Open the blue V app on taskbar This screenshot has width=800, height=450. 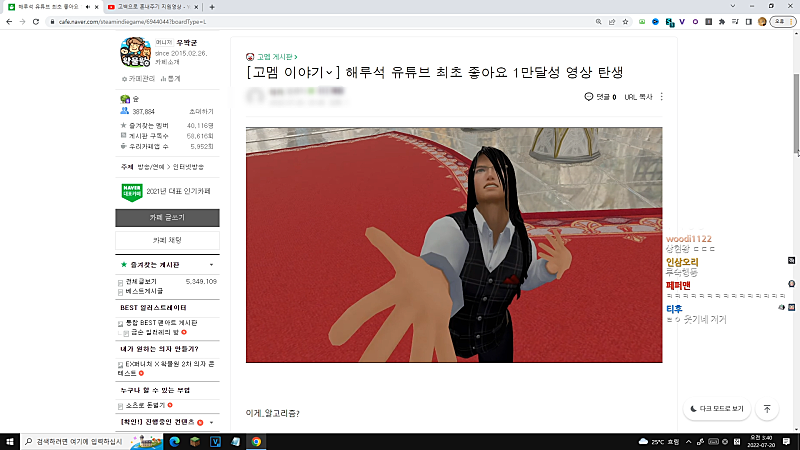215,442
